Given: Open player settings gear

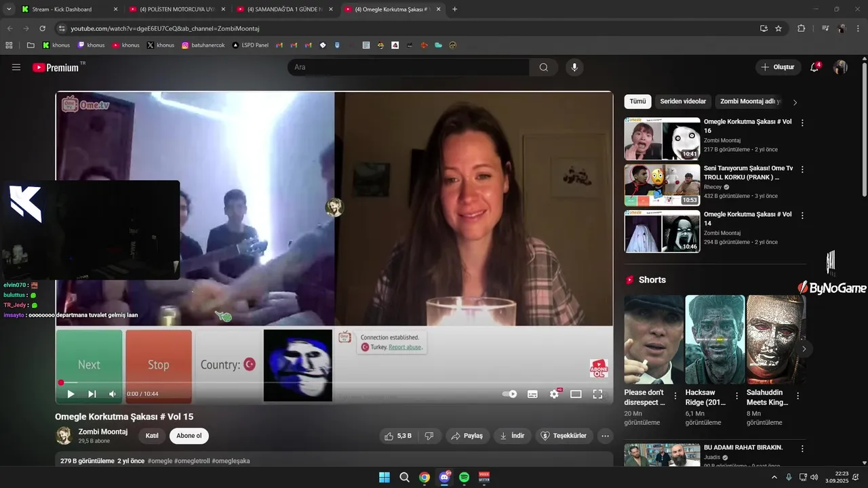Looking at the screenshot, I should 555,394.
